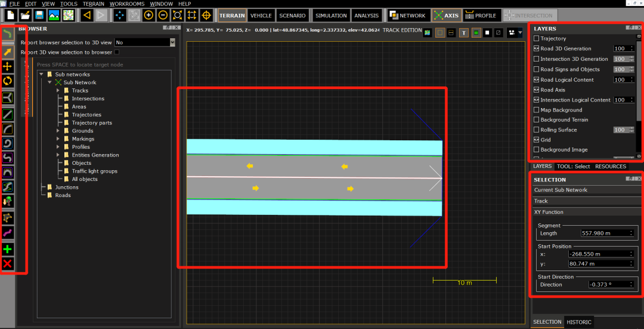The height and width of the screenshot is (329, 644).
Task: Collapse the Sub Network tree node
Action: click(x=49, y=82)
